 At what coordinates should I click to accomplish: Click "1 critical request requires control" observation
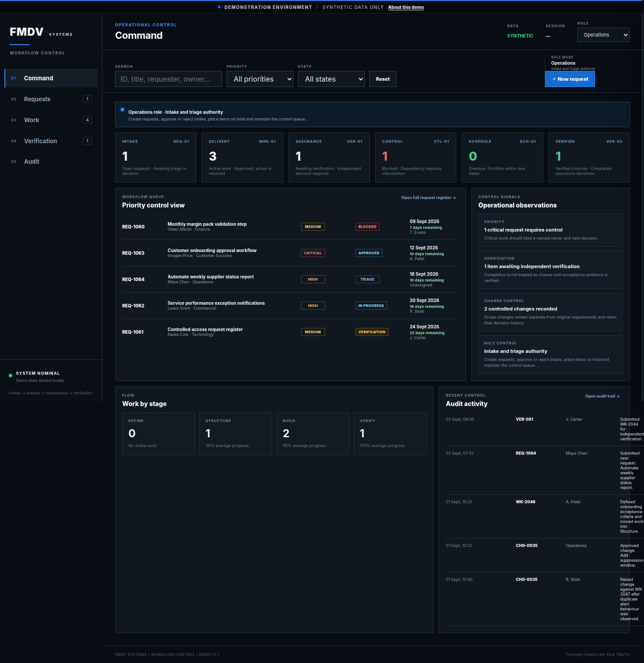tap(550, 230)
